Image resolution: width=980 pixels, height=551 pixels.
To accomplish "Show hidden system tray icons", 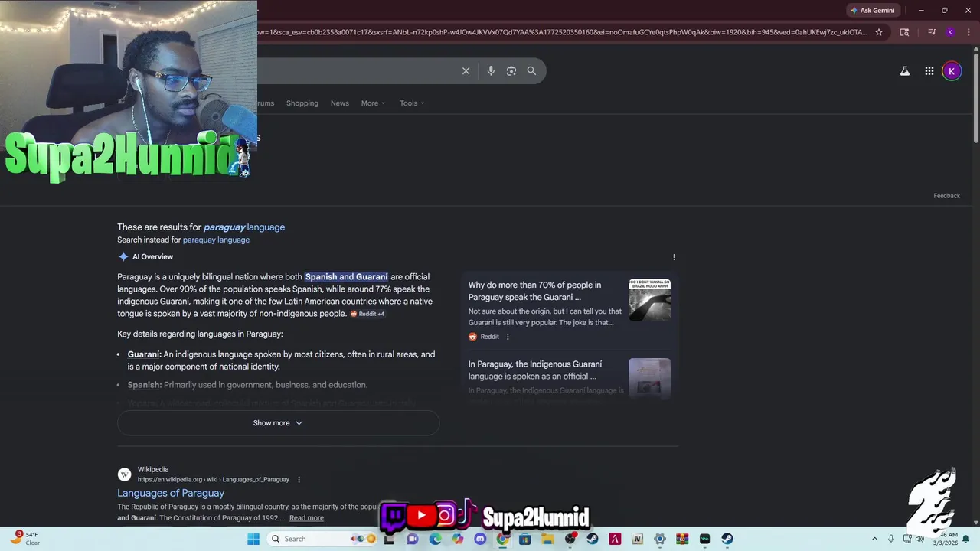I will [x=874, y=539].
